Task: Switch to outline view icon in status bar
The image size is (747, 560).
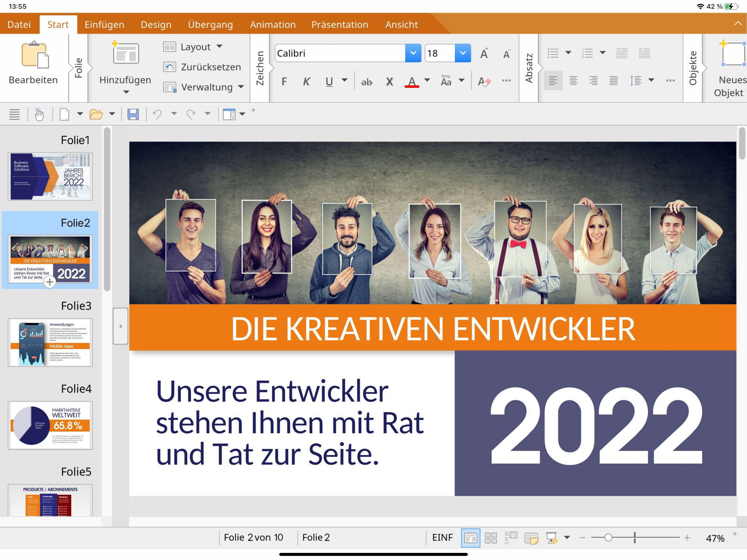Action: (511, 538)
